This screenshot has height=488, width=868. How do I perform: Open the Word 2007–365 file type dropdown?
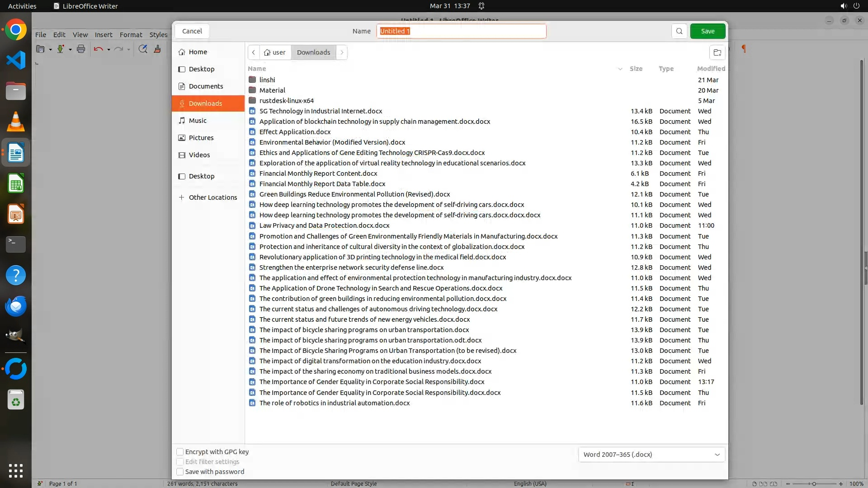651,455
